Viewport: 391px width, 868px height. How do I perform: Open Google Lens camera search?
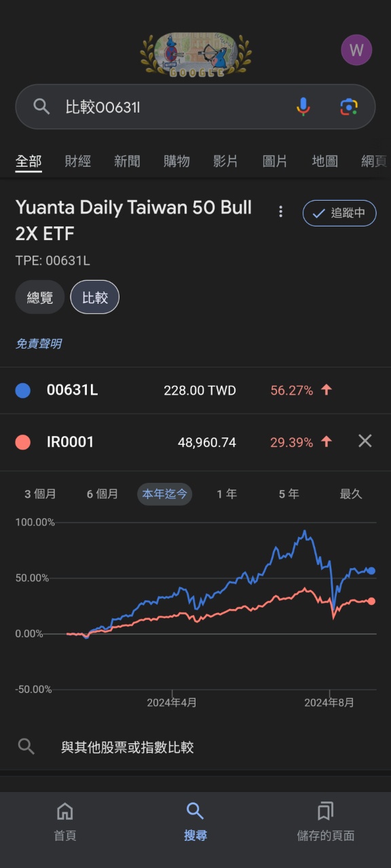tap(349, 106)
